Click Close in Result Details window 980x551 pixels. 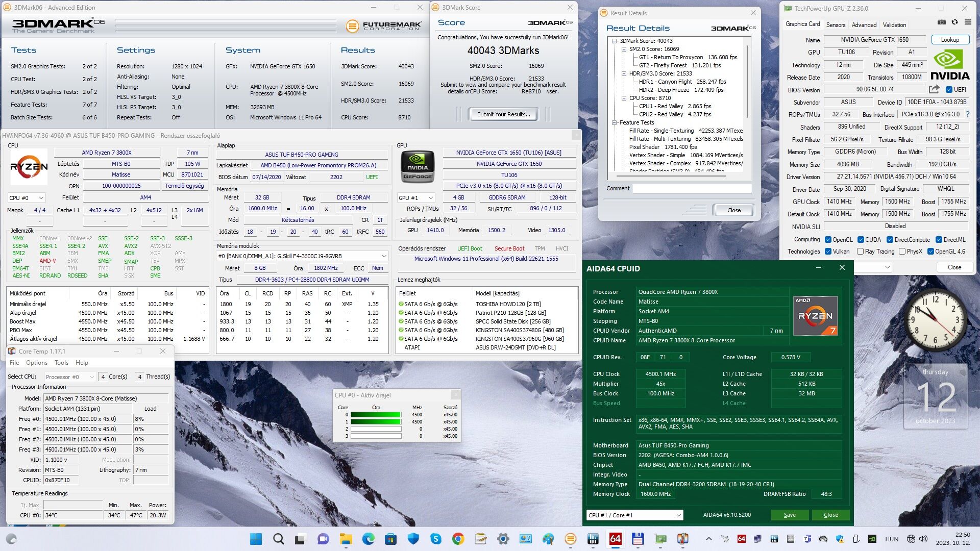(x=733, y=210)
